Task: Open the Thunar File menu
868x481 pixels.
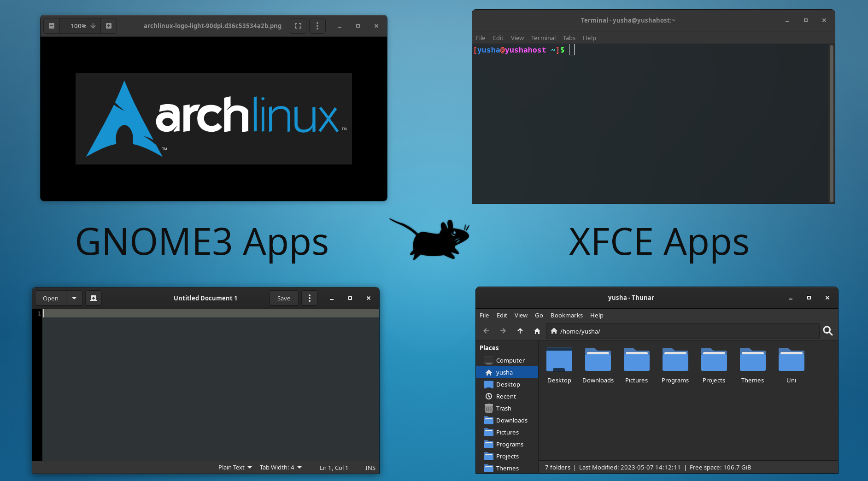Action: click(x=484, y=315)
